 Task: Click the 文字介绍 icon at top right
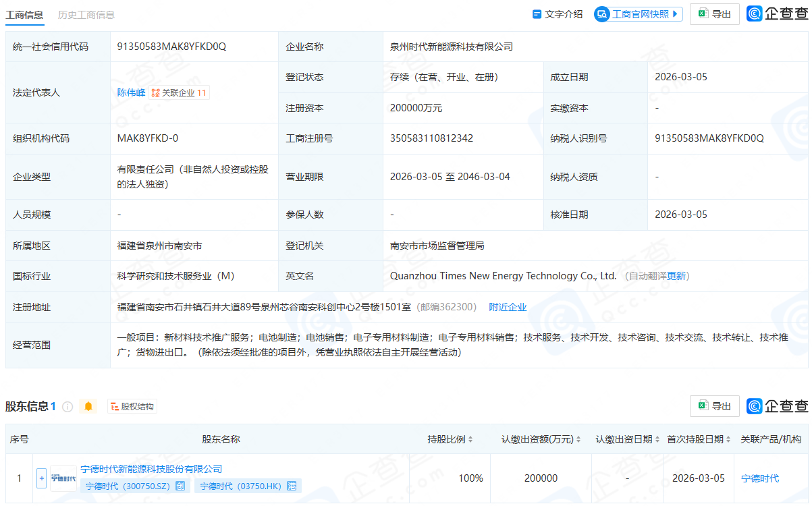[537, 13]
